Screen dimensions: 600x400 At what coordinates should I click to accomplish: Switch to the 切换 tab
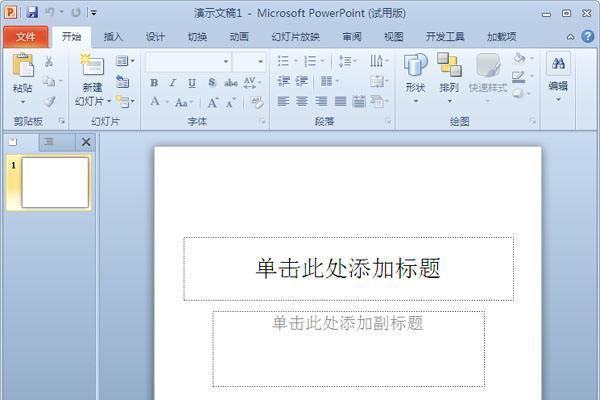tap(197, 37)
